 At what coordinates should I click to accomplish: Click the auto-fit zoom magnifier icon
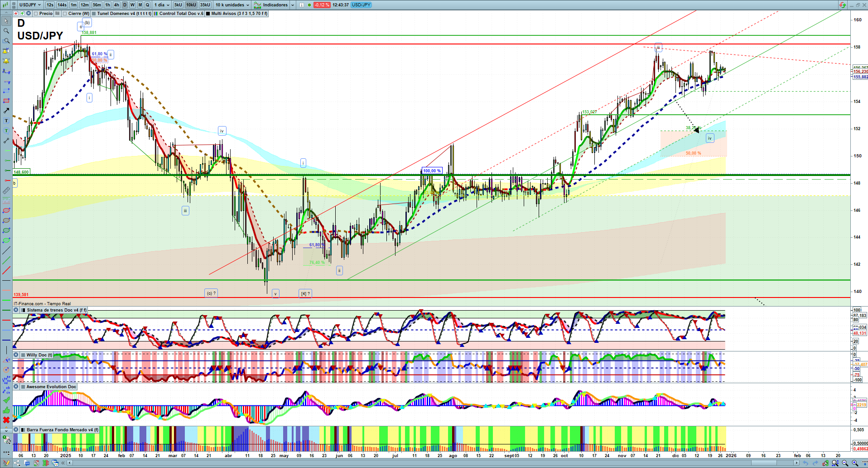835,463
